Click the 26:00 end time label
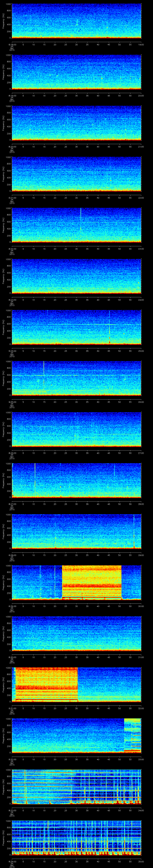The height and width of the screenshot is (868, 153). (141, 402)
